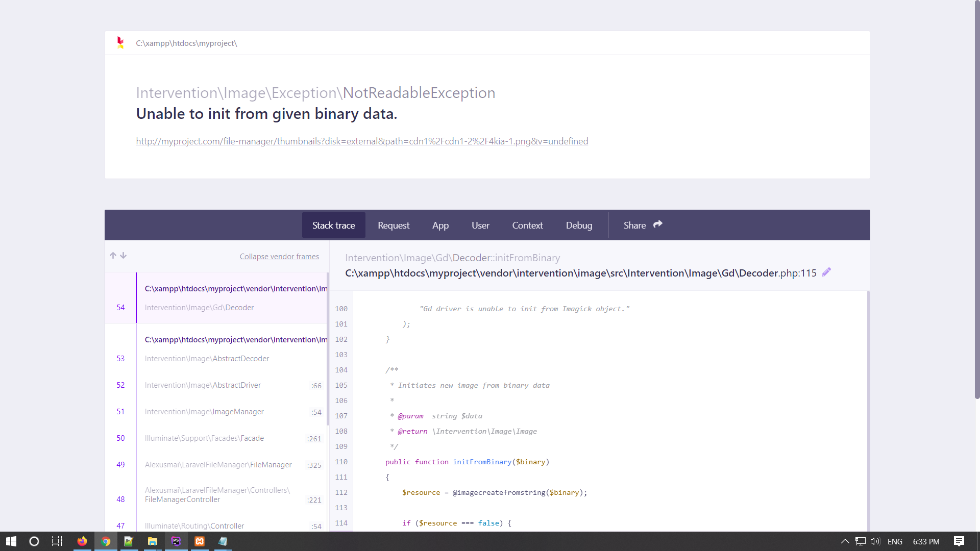Click the Ignition flame logo
The height and width of the screenshot is (551, 980).
(x=120, y=42)
